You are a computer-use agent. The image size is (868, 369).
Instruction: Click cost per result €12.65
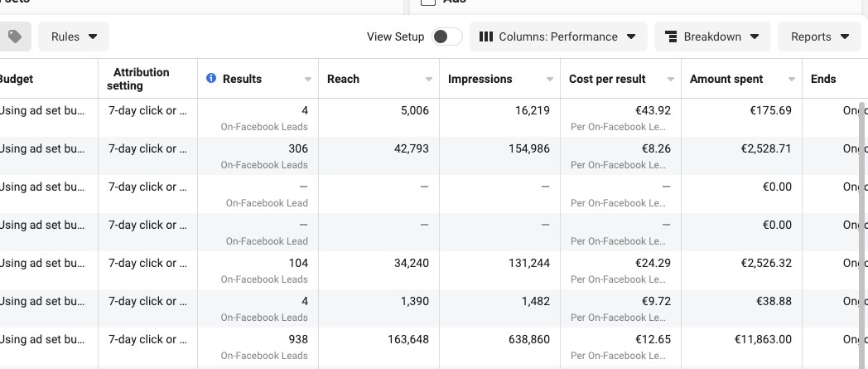click(x=653, y=339)
